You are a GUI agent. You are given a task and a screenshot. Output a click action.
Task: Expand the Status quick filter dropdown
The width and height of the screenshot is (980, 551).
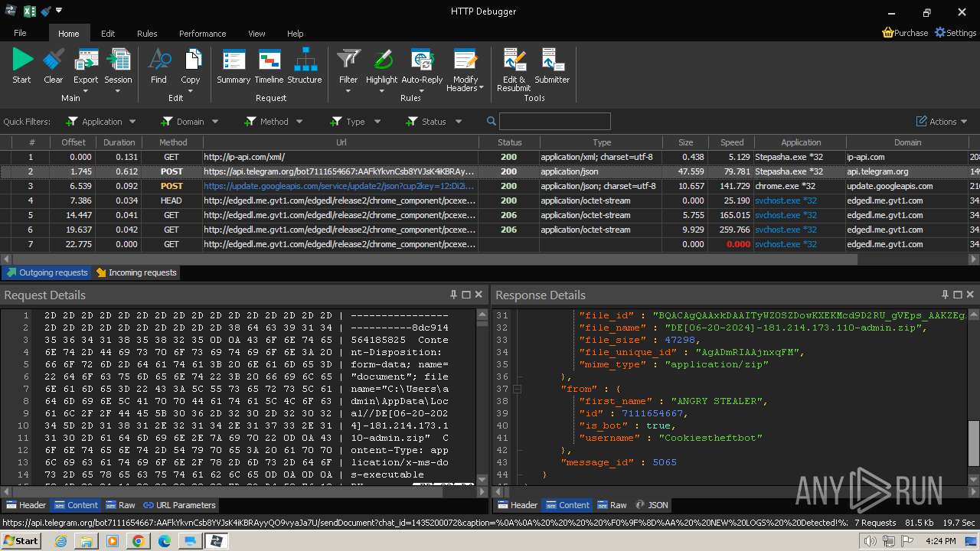(x=459, y=122)
